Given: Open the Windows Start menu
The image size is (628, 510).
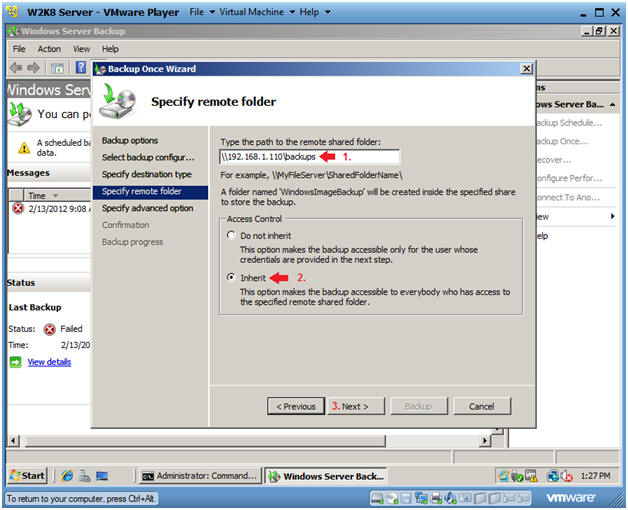Looking at the screenshot, I should 28,476.
